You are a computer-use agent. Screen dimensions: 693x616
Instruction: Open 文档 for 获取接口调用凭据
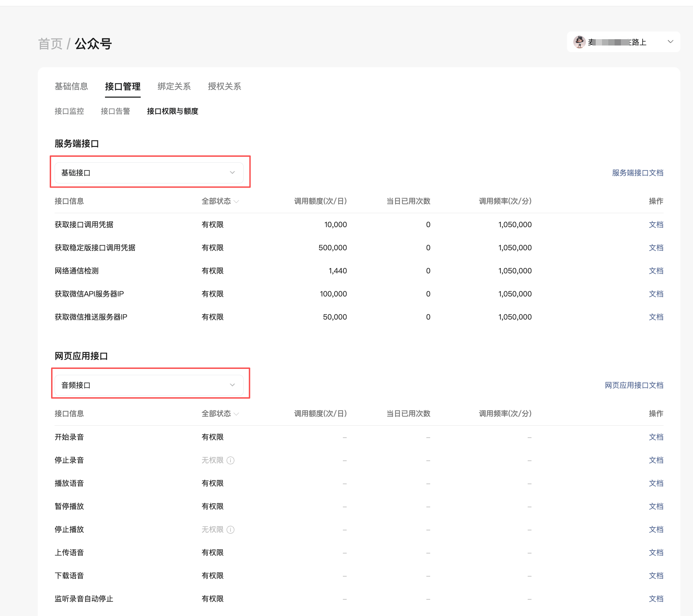(656, 225)
